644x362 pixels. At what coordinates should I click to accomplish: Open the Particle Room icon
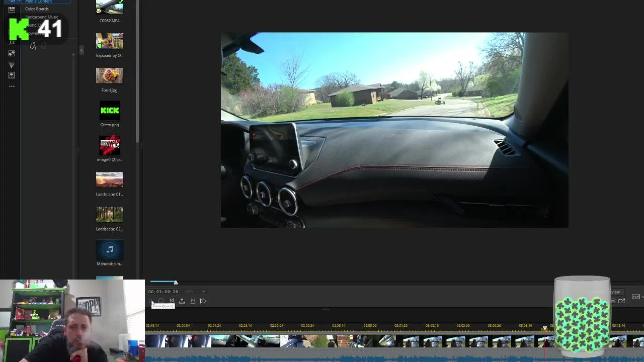[12, 64]
